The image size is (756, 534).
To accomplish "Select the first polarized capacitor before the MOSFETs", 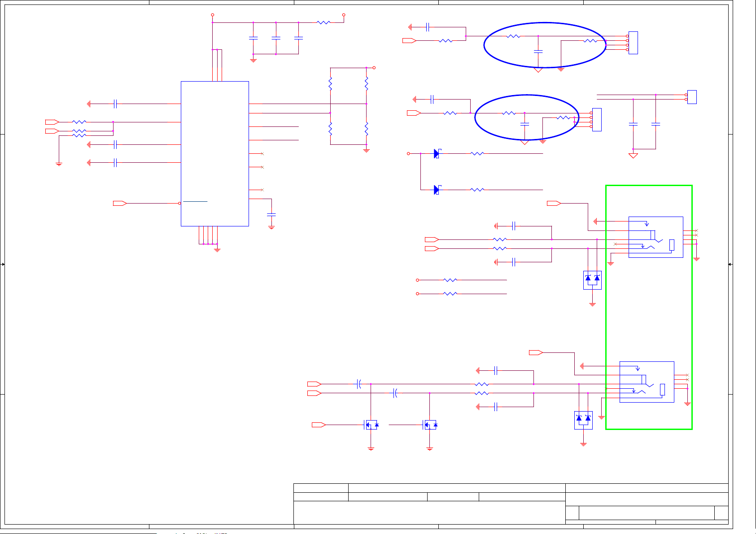I will [x=358, y=384].
